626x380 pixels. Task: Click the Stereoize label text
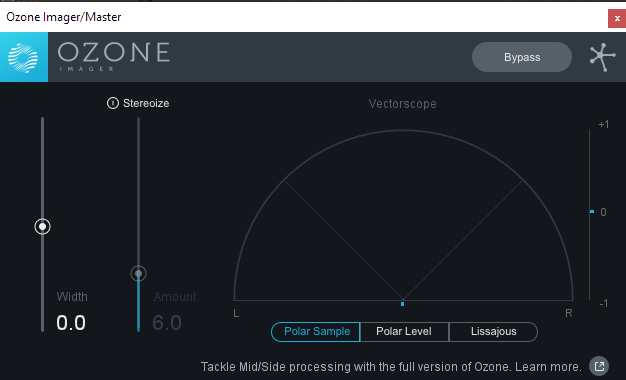[x=146, y=103]
